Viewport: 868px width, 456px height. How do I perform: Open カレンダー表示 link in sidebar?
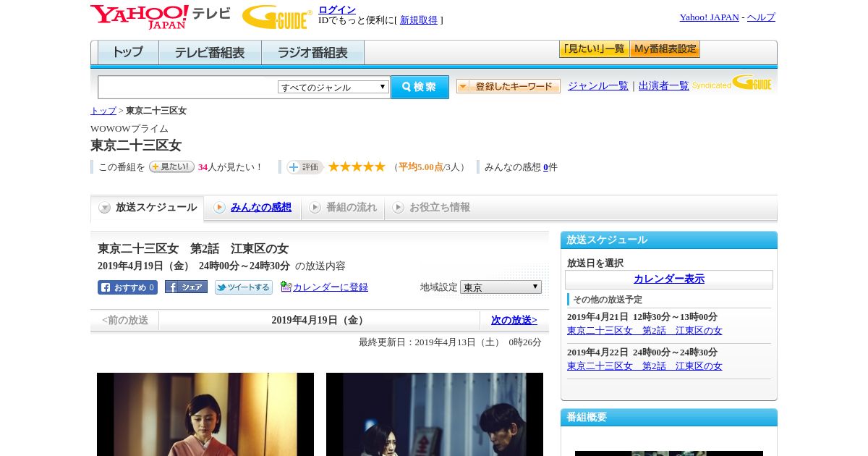point(669,279)
